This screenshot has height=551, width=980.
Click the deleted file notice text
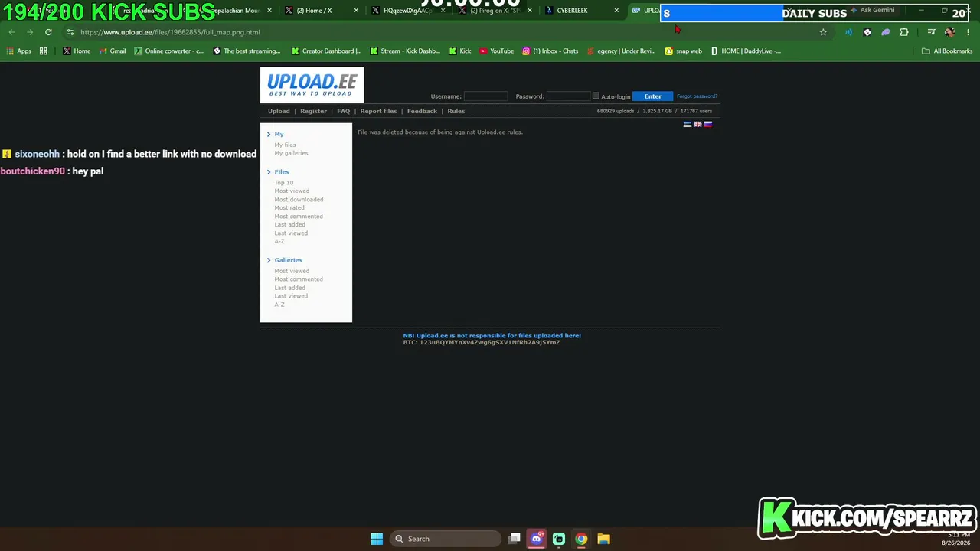pos(440,132)
